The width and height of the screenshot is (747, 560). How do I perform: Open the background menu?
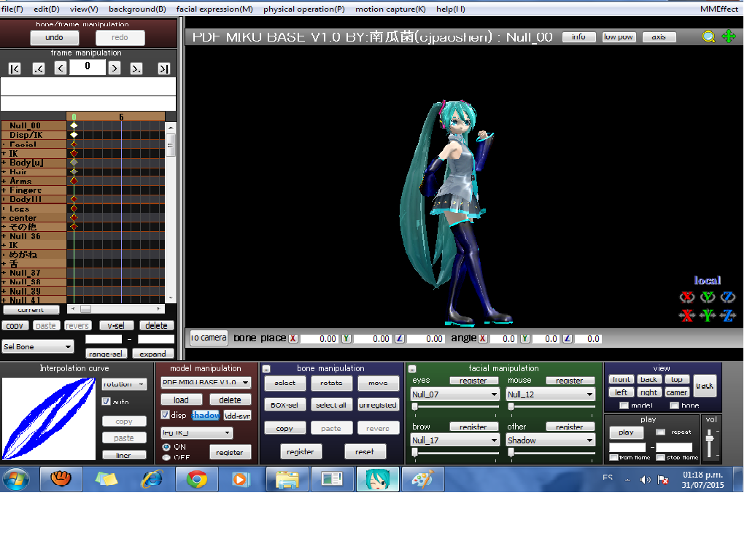point(137,9)
